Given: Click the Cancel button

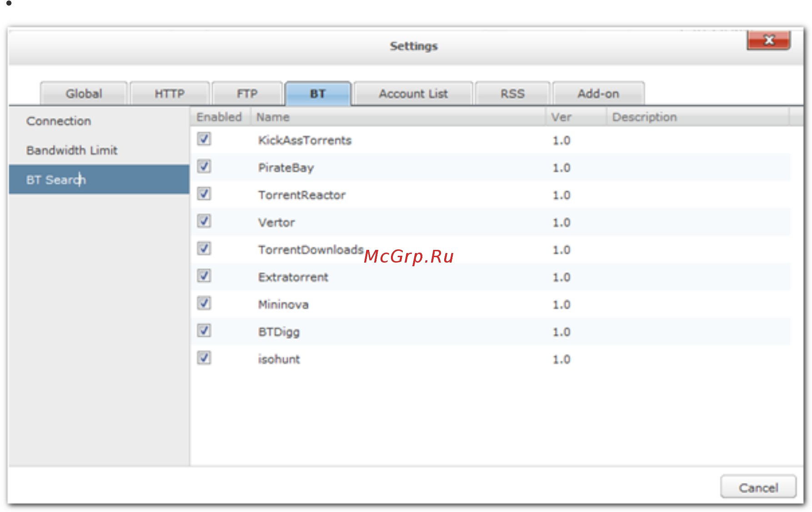Looking at the screenshot, I should [x=758, y=487].
